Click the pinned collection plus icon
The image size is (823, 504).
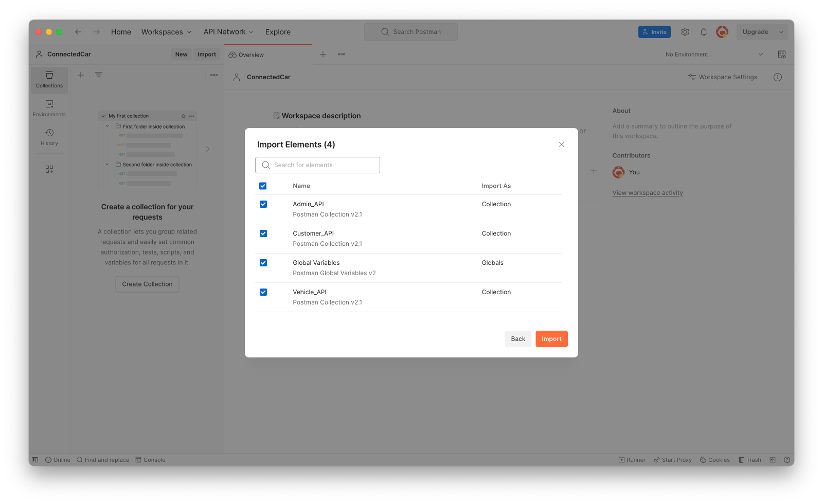coord(594,171)
